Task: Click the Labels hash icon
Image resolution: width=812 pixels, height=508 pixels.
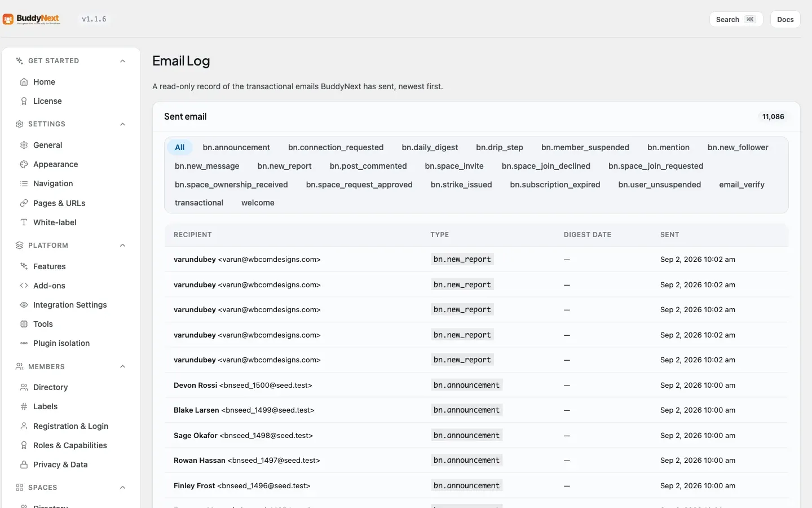Action: point(24,406)
